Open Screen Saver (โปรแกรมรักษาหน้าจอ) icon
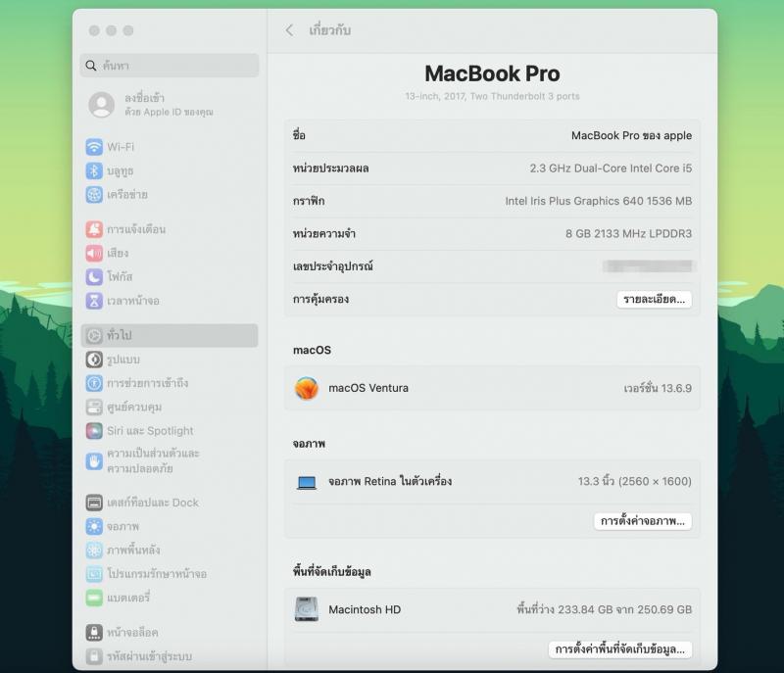The height and width of the screenshot is (673, 784). (94, 574)
